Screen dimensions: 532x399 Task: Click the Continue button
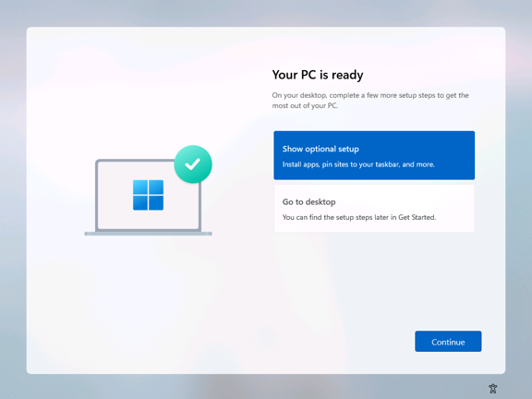coord(448,342)
